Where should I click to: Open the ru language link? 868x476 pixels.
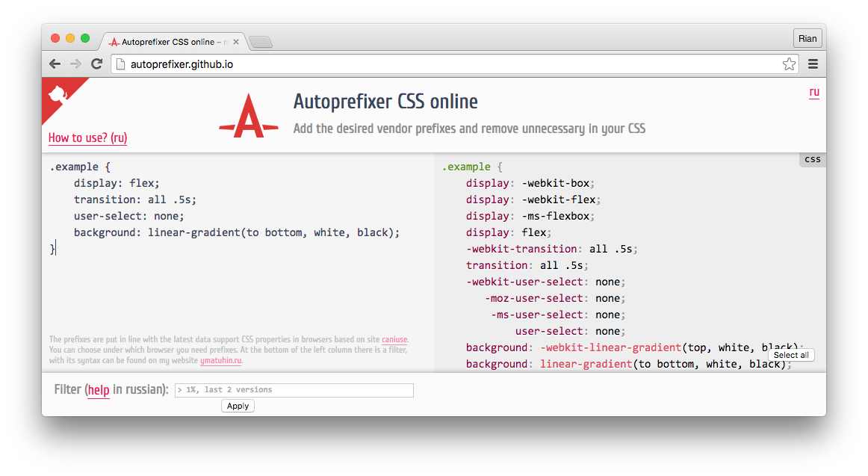[x=814, y=92]
